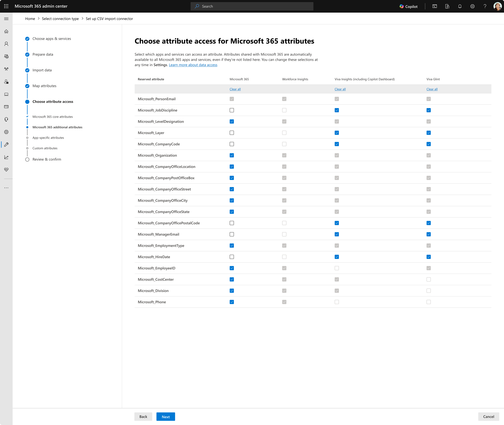
Task: Go to Home icon in left sidebar
Action: [6, 31]
